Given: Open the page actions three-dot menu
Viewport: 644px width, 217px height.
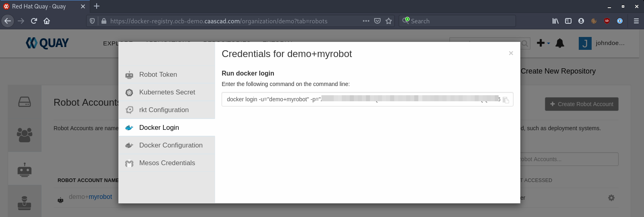Looking at the screenshot, I should tap(366, 21).
